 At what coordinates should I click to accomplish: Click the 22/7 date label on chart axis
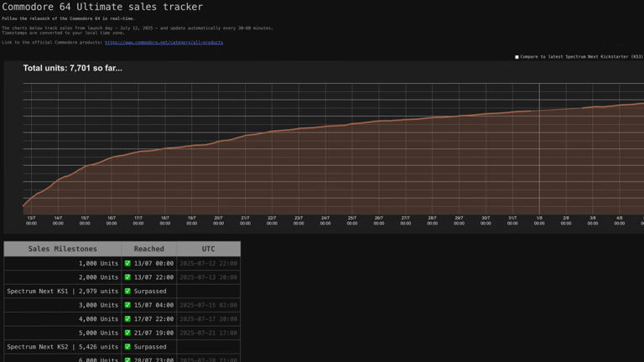272,220
